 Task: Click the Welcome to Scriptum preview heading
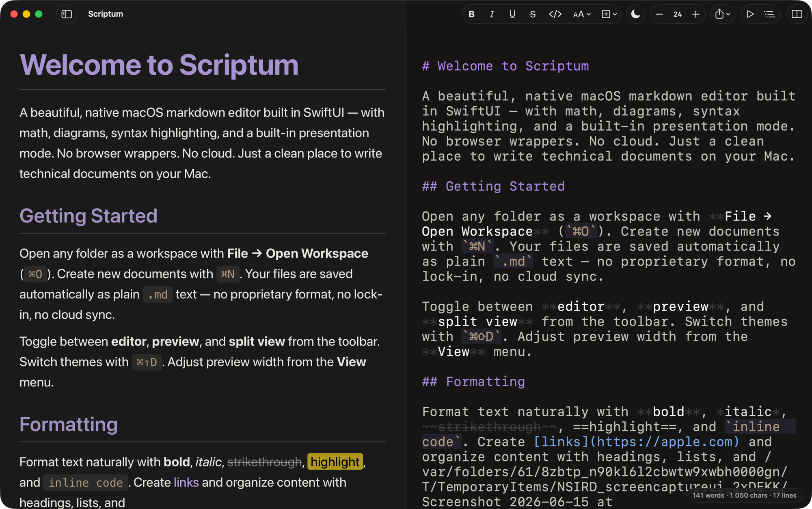tap(159, 65)
